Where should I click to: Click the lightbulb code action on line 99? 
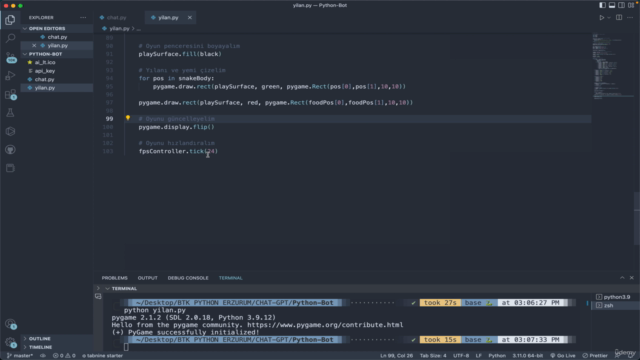[x=128, y=118]
